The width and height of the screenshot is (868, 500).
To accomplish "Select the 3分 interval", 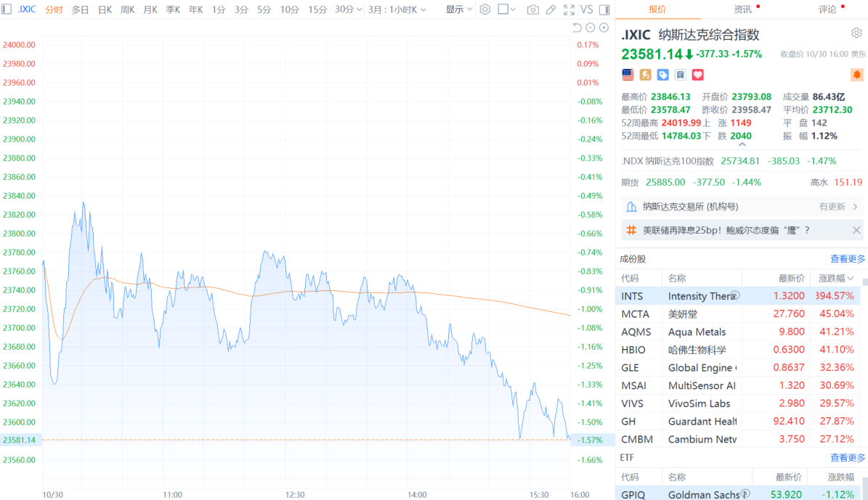I will (241, 9).
